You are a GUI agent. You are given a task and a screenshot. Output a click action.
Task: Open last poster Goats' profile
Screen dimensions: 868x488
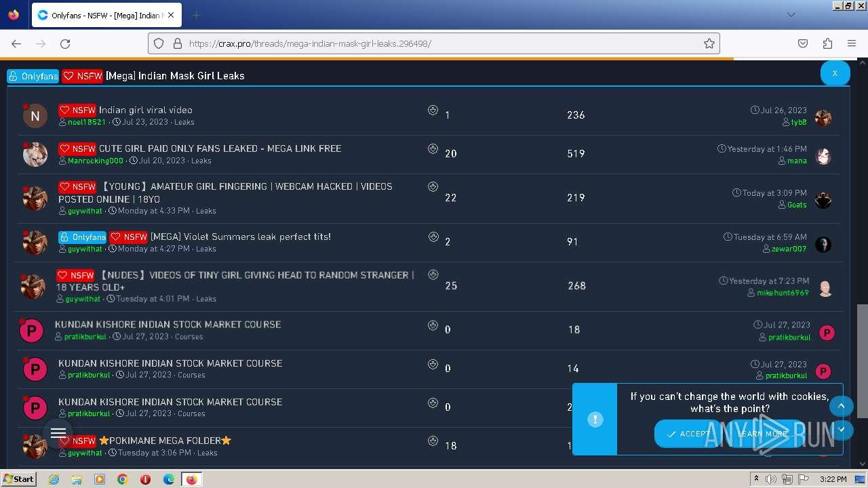797,205
